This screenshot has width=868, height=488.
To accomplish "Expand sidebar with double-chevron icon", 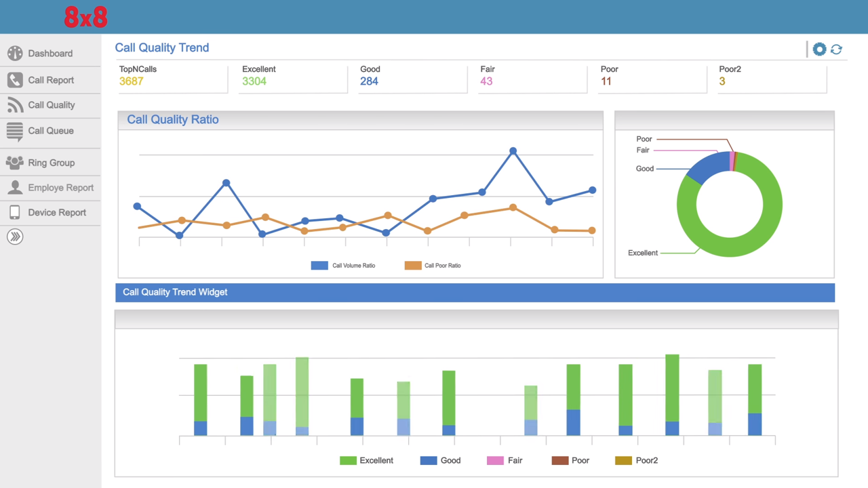I will [x=15, y=237].
